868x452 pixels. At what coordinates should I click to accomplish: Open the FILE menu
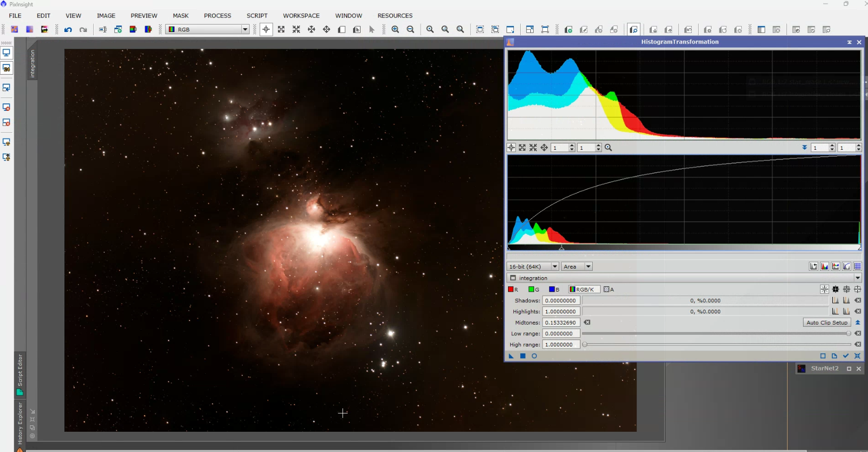15,15
